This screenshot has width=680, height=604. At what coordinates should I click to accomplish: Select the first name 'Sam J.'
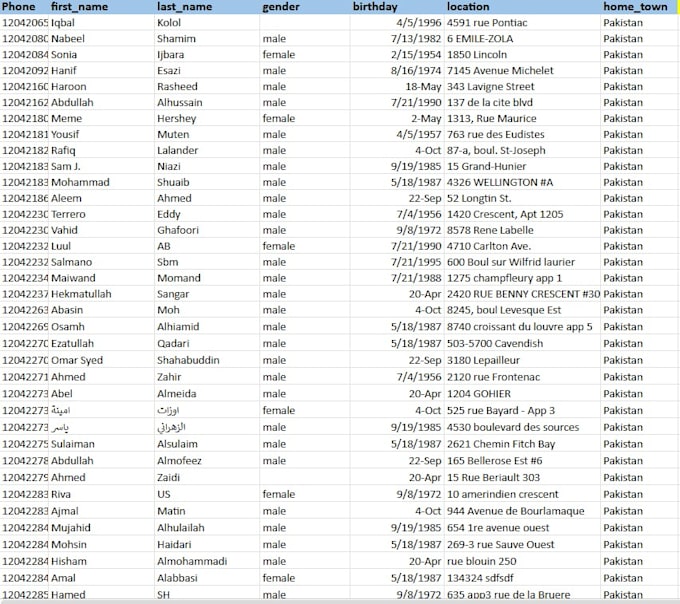[65, 167]
